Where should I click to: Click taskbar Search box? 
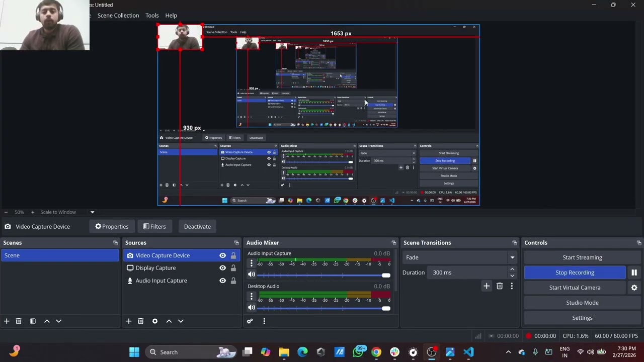tap(191, 352)
